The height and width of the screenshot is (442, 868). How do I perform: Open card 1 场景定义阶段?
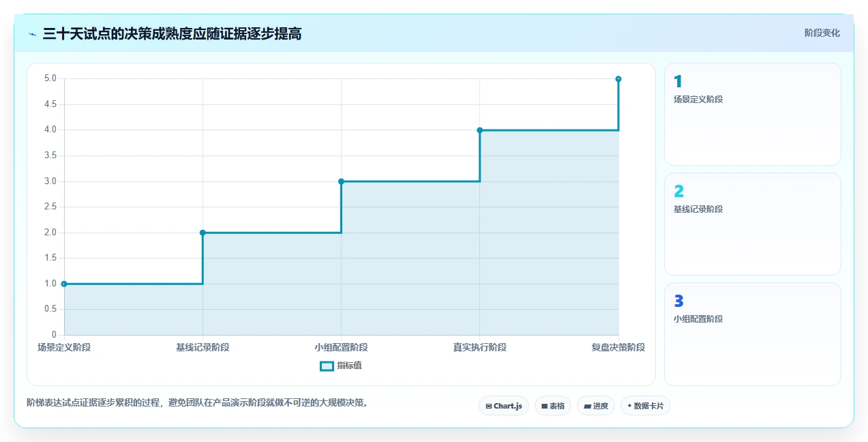tap(753, 115)
